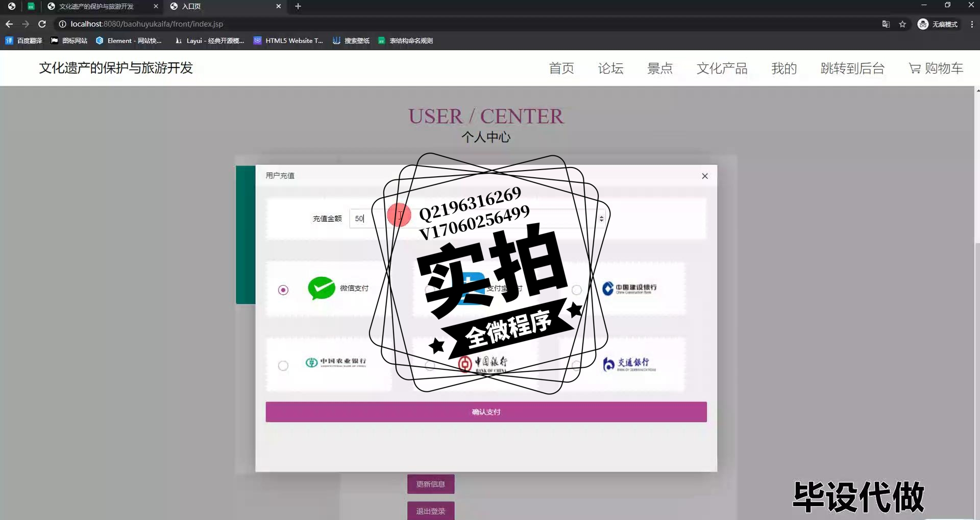Click the Bank of Communications logo

[x=629, y=364]
